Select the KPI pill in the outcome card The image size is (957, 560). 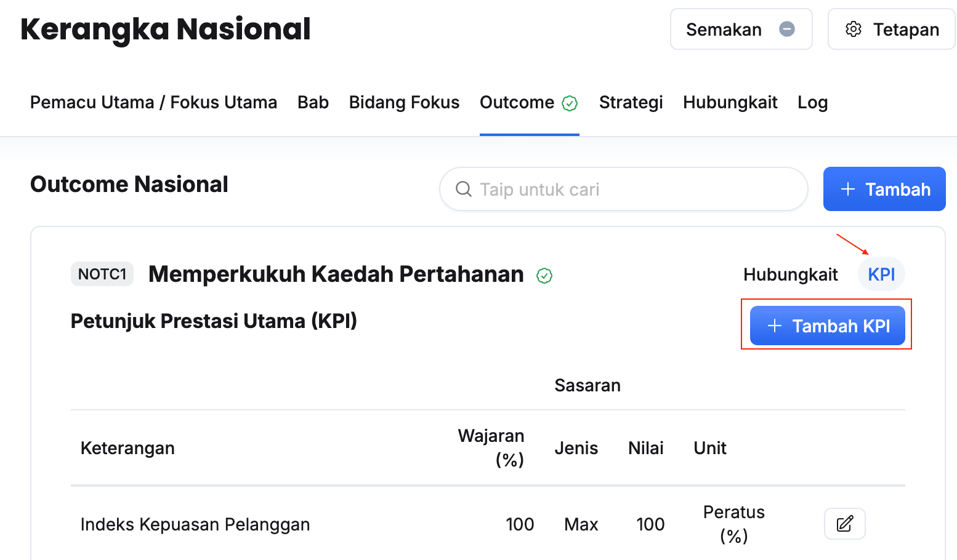(881, 274)
